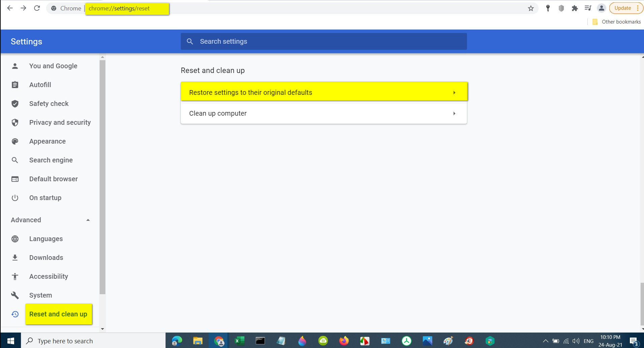Open the Extensions puzzle piece menu
Screen dimensions: 644x348
tap(575, 8)
